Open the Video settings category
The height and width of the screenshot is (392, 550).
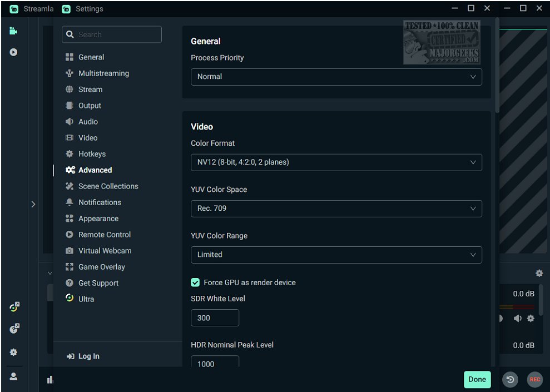coord(81,138)
